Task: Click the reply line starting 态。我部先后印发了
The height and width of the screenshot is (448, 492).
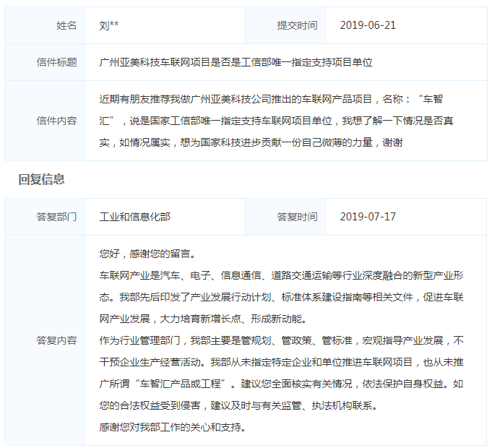Action: pos(281,297)
